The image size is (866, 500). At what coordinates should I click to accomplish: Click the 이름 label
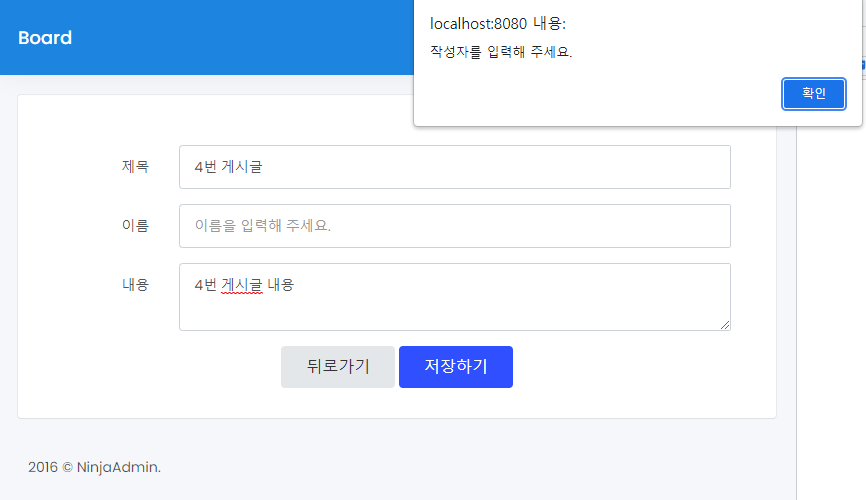(135, 225)
